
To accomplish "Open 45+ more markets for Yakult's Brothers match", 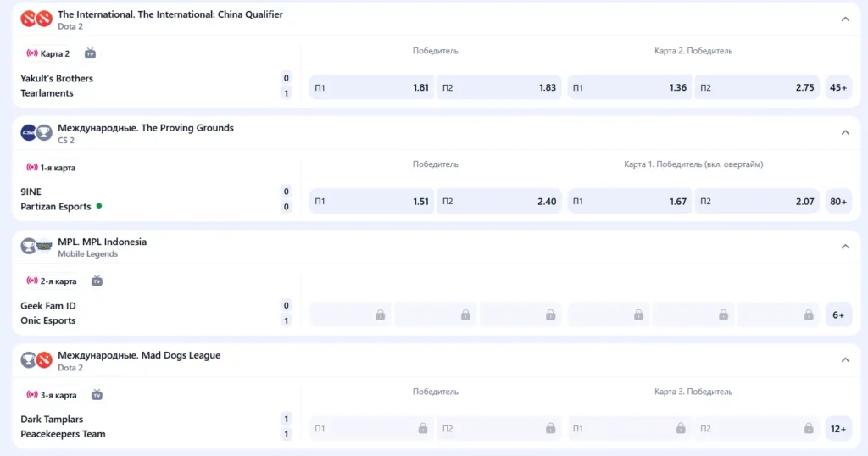I will [838, 87].
